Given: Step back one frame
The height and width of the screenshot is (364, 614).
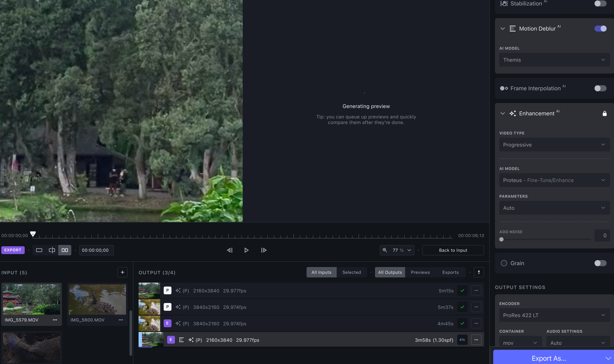Looking at the screenshot, I should [230, 250].
